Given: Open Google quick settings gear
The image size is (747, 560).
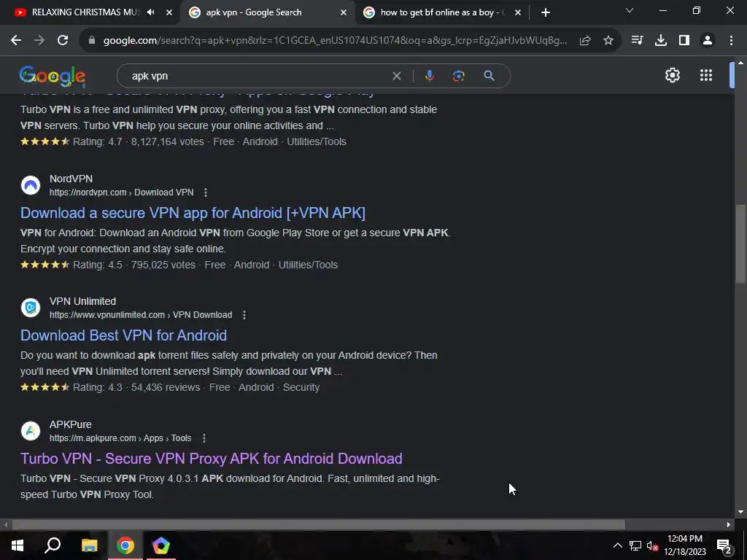Looking at the screenshot, I should pos(672,75).
